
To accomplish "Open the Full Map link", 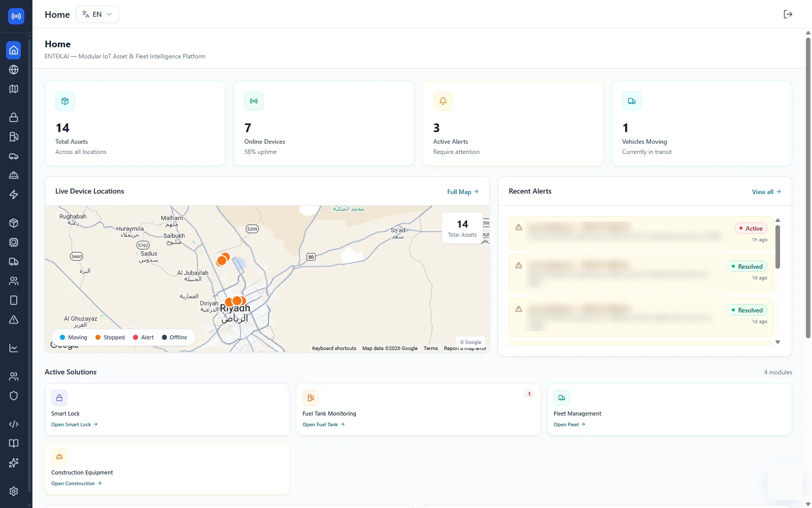I will (463, 192).
